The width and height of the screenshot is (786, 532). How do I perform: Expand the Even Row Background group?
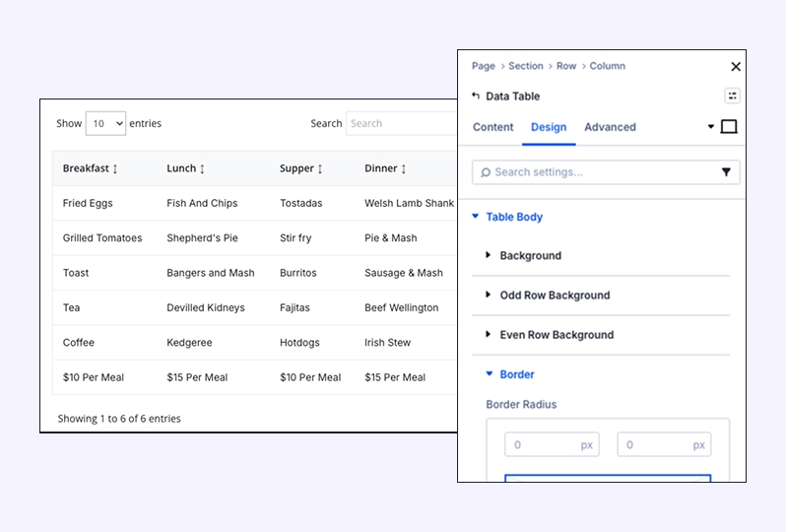[x=489, y=335]
